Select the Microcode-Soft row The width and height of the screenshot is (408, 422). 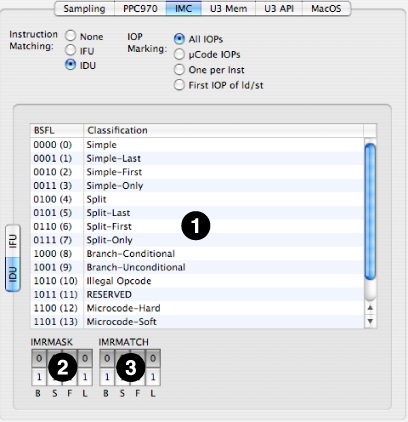click(x=197, y=322)
